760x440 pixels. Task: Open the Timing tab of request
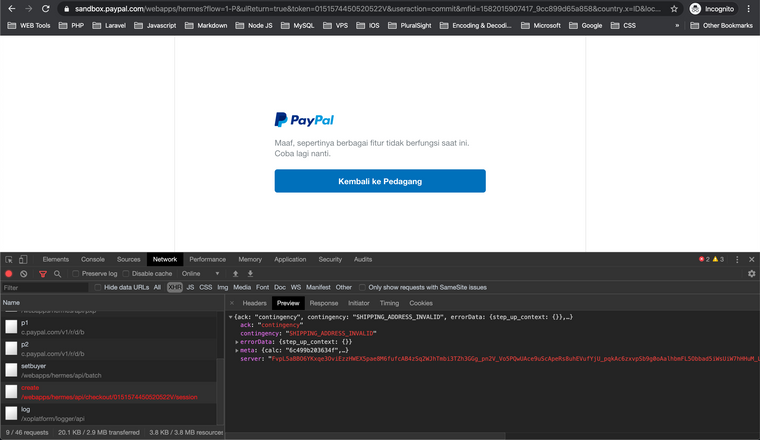(x=389, y=303)
